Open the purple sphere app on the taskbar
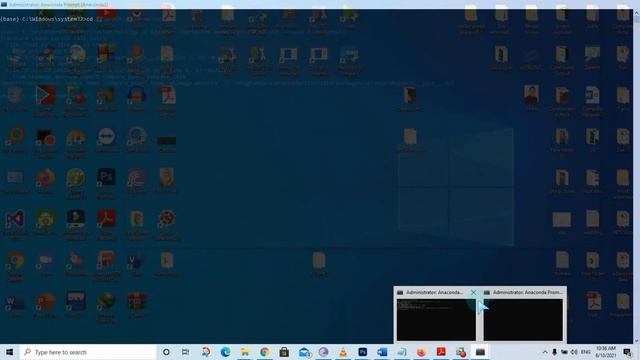Image resolution: width=640 pixels, height=360 pixels. (323, 352)
